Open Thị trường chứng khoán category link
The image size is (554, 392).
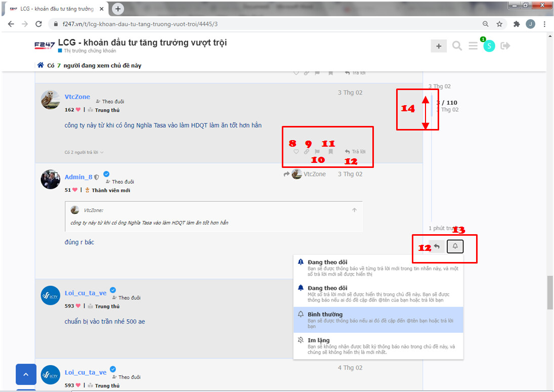click(x=90, y=51)
